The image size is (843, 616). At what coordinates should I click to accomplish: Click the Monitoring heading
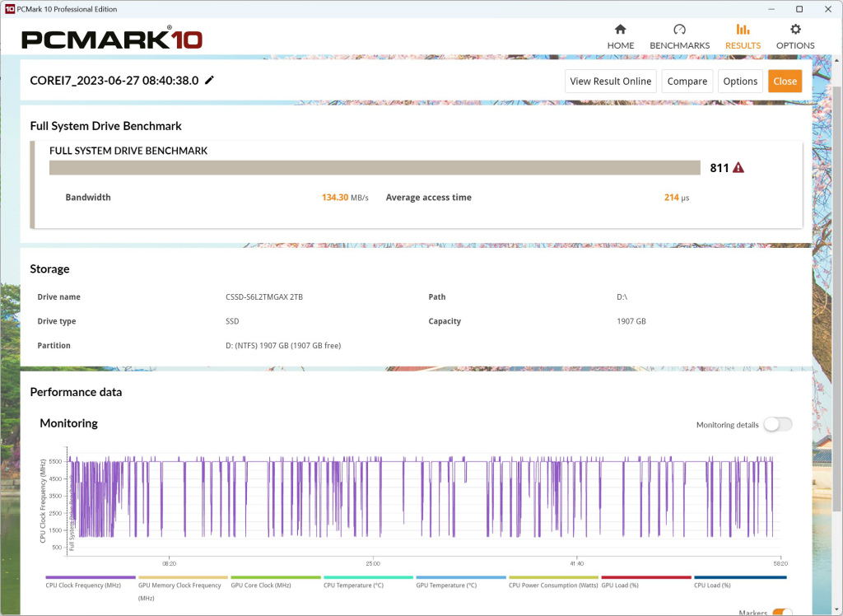pos(69,423)
